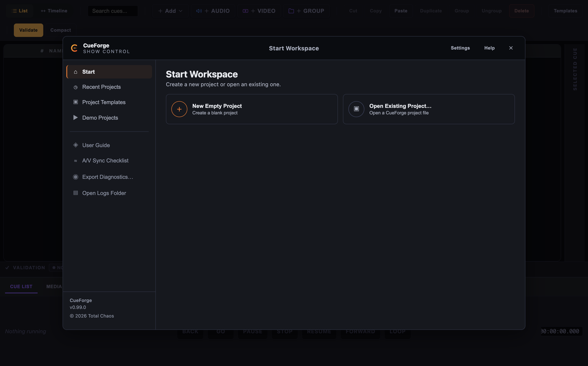Viewport: 588px width, 366px height.
Task: Create a New Empty Project
Action: 252,109
